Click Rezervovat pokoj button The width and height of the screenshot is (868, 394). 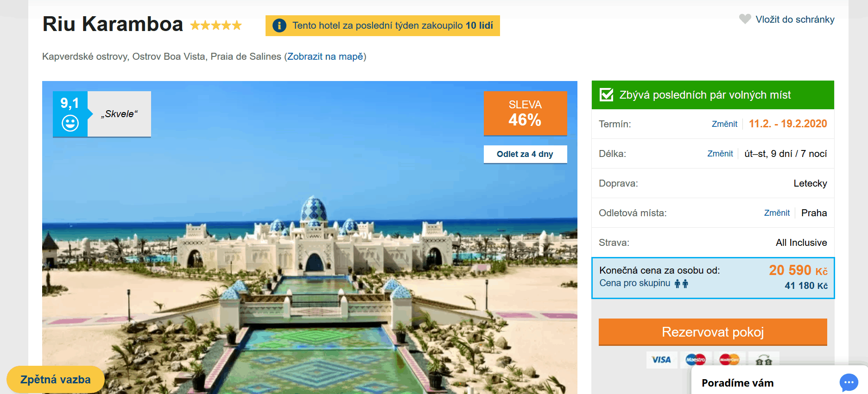pos(713,332)
